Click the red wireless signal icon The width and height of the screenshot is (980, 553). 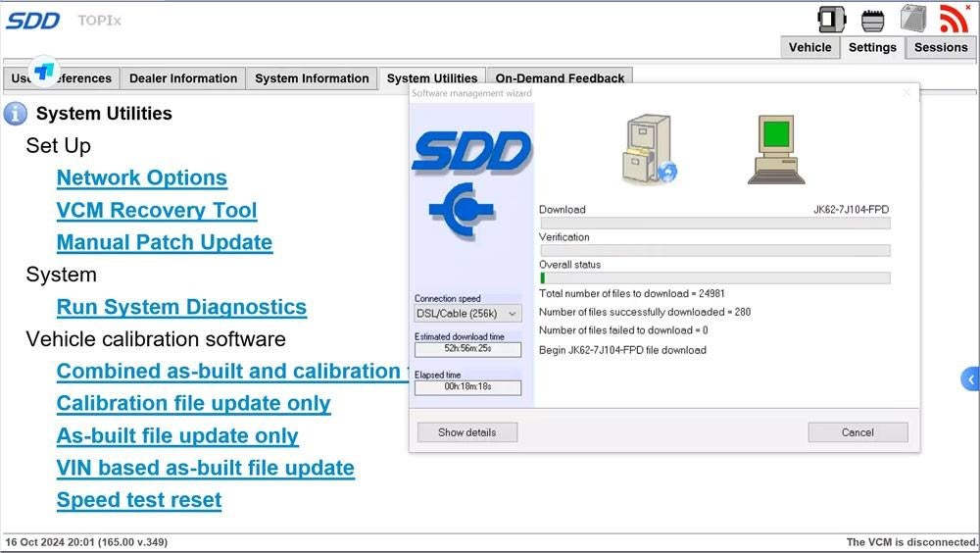954,18
